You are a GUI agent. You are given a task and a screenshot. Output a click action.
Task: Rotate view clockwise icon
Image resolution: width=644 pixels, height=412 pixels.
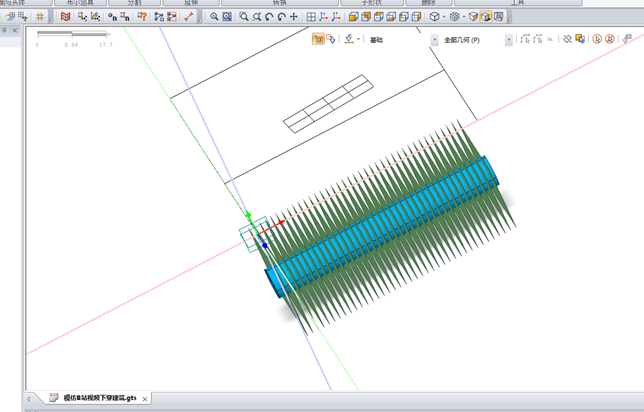[281, 17]
